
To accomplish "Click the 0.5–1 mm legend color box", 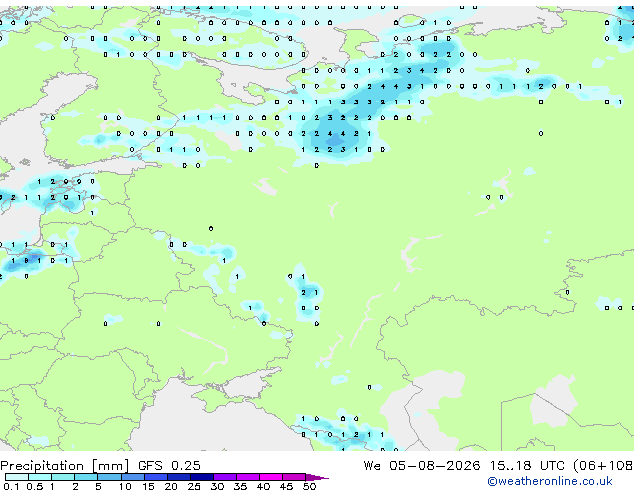I will tap(40, 477).
